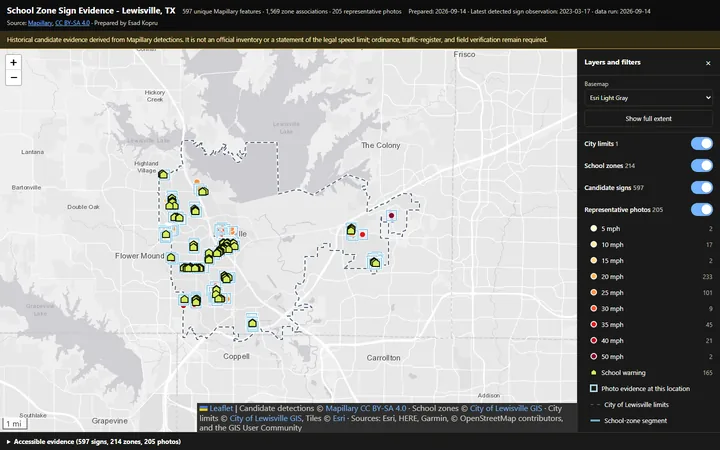Image resolution: width=720 pixels, height=450 pixels.
Task: Click the map scale bar 1 mi
Action: pyautogui.click(x=14, y=423)
